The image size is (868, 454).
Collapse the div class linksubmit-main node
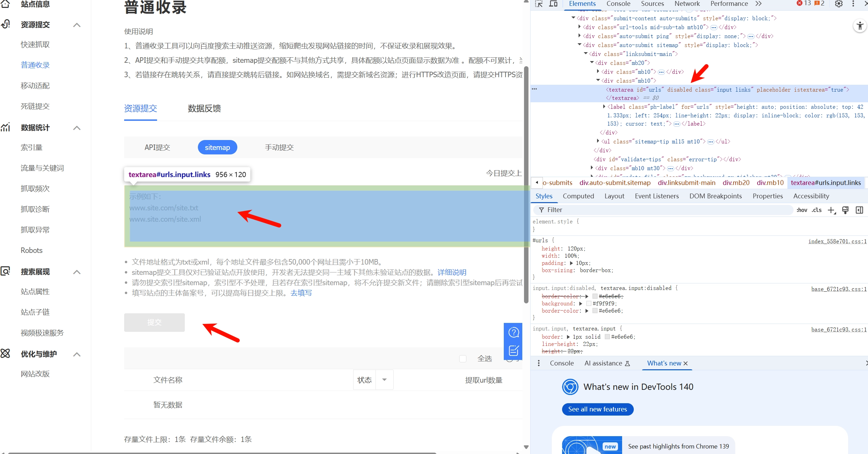(586, 54)
